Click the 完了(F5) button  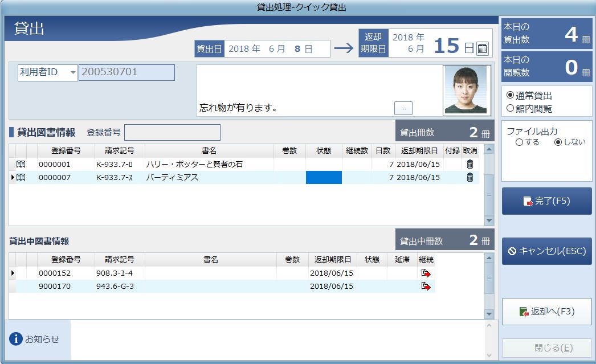(546, 201)
